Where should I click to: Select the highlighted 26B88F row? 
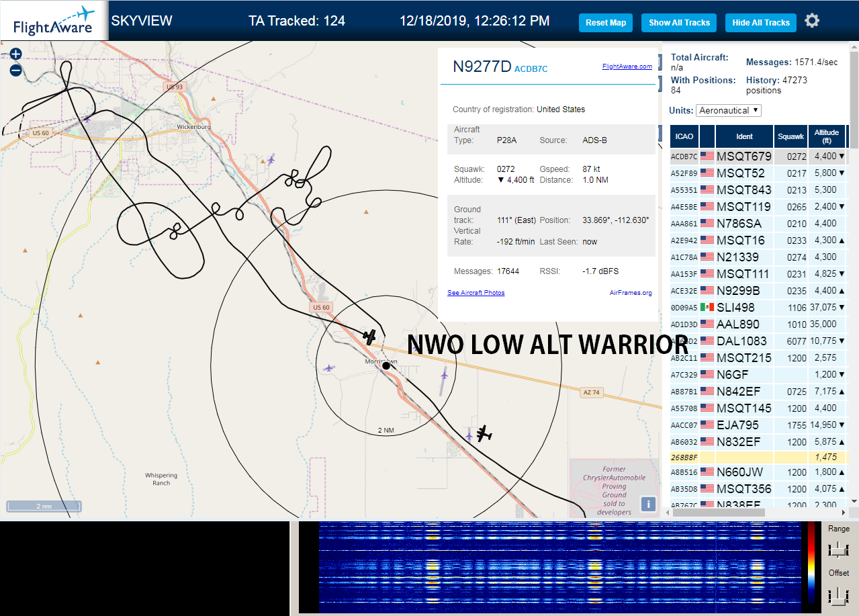(x=758, y=457)
